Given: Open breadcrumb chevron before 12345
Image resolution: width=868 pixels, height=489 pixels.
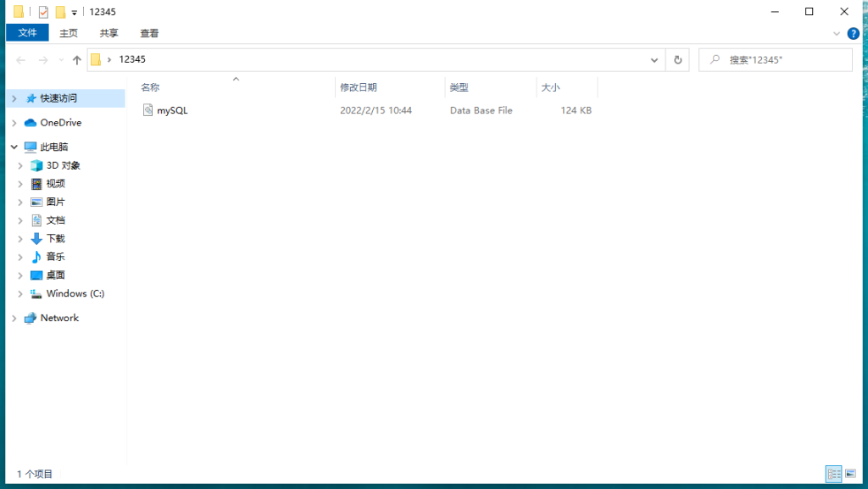Looking at the screenshot, I should point(109,59).
